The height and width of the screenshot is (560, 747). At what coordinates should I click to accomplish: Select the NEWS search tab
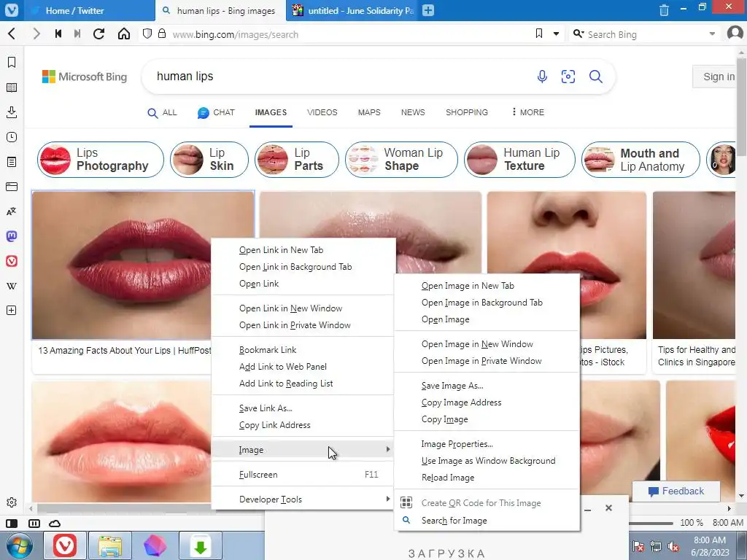click(413, 112)
